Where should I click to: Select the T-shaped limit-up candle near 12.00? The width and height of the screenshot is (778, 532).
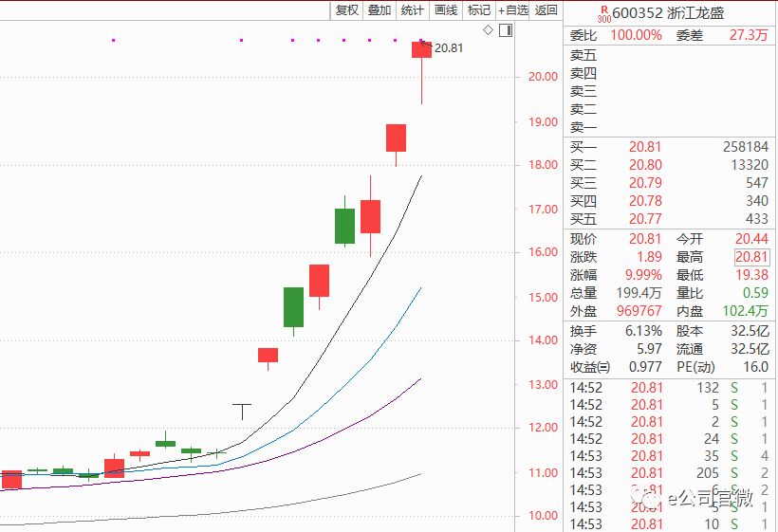click(x=242, y=412)
